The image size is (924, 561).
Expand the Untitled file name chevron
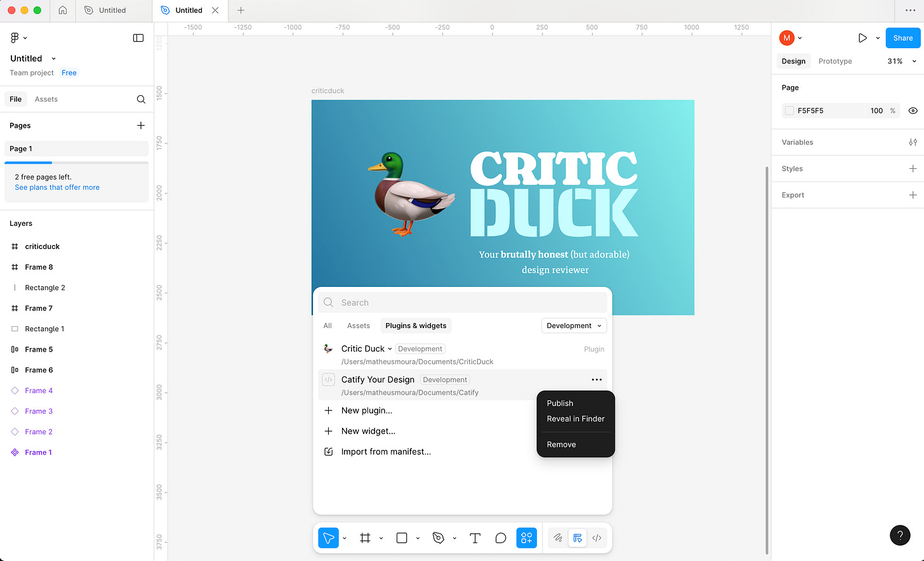[53, 58]
